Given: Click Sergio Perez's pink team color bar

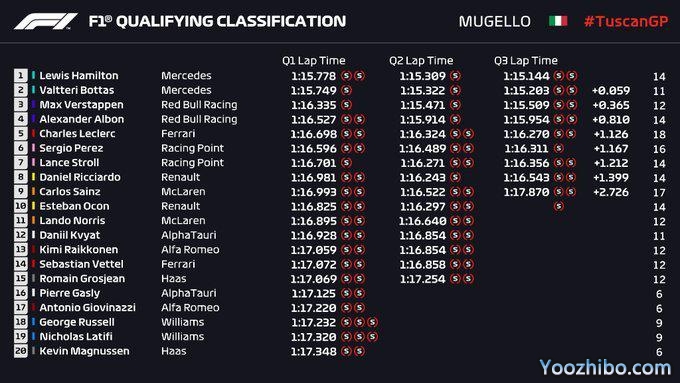Looking at the screenshot, I should pos(33,148).
